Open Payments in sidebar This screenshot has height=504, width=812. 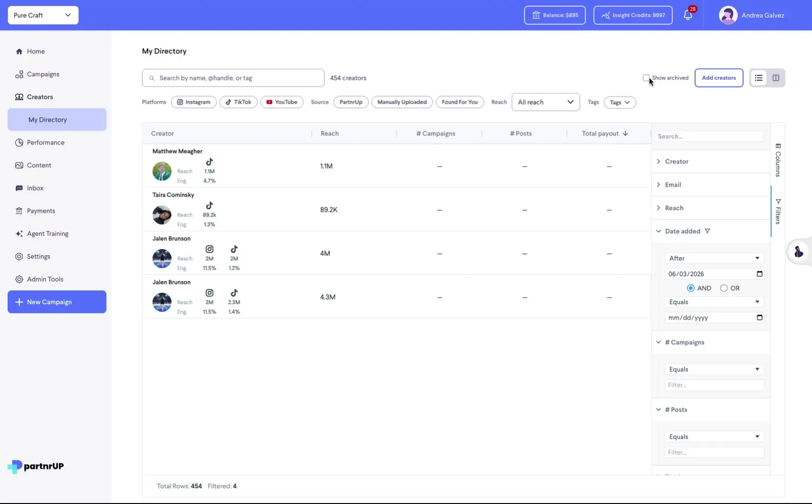coord(57,211)
